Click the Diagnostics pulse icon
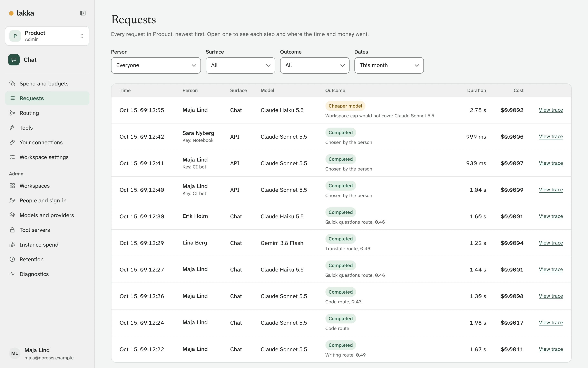Image resolution: width=588 pixels, height=368 pixels. 12,274
